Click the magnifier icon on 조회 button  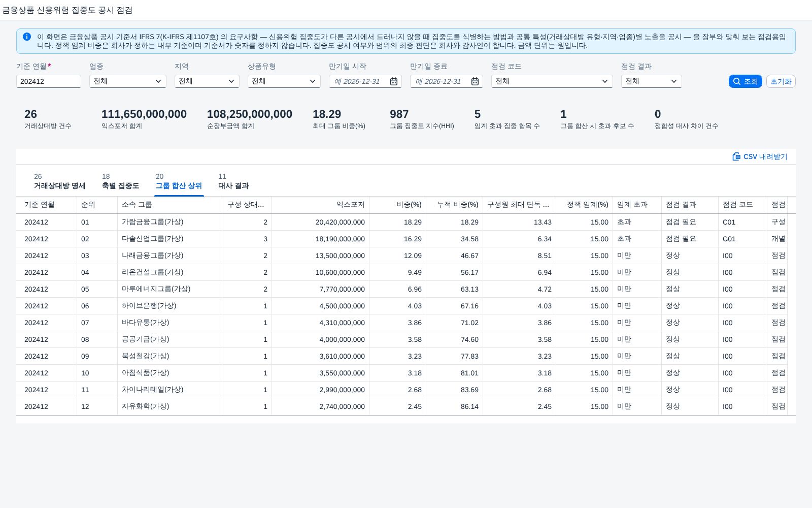[x=737, y=81]
